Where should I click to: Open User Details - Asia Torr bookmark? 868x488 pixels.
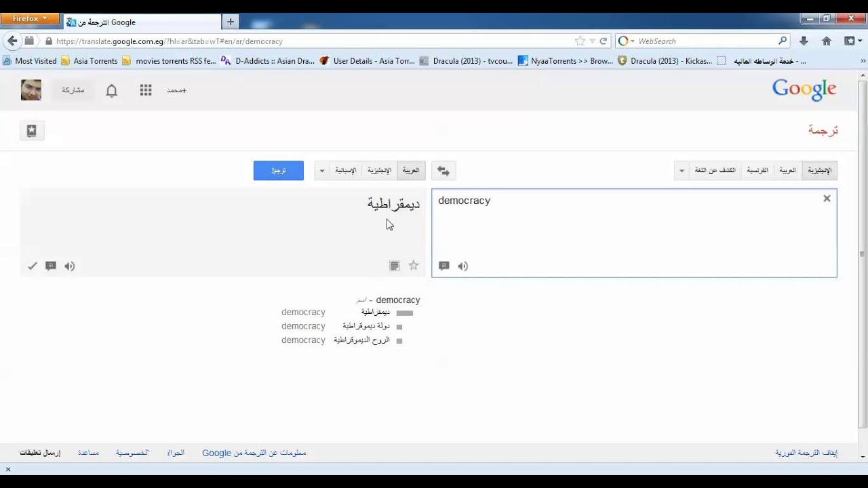click(x=368, y=61)
